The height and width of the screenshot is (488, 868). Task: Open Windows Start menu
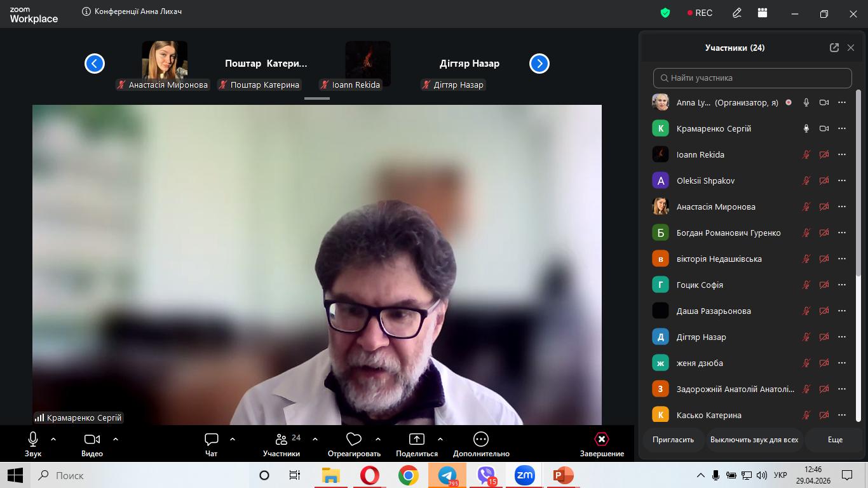pos(15,475)
